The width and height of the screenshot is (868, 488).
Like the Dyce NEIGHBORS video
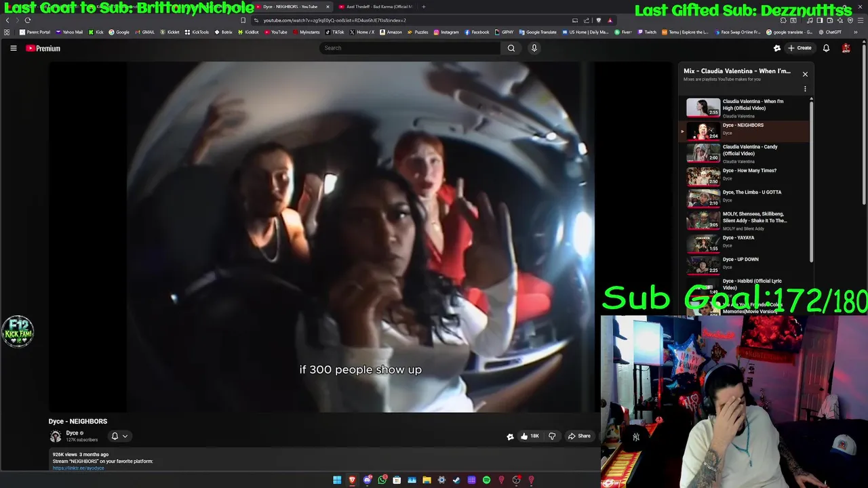530,436
